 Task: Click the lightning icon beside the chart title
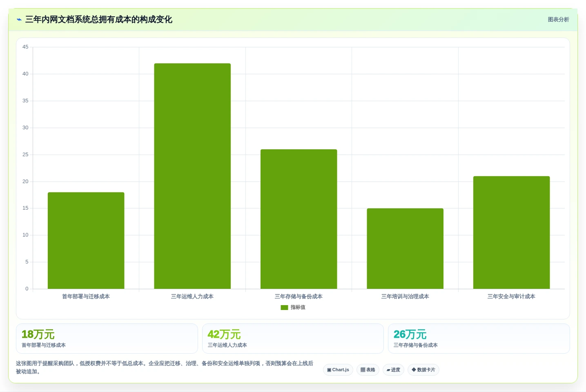point(19,20)
